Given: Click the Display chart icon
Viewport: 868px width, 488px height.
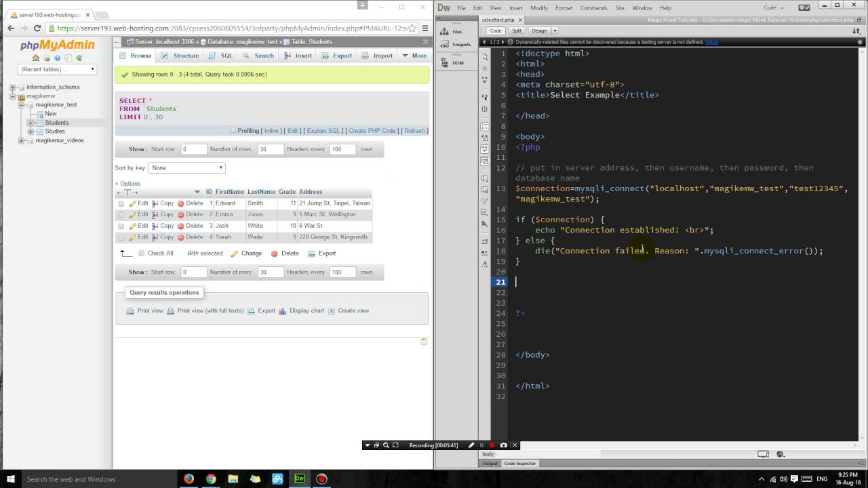Looking at the screenshot, I should click(283, 311).
